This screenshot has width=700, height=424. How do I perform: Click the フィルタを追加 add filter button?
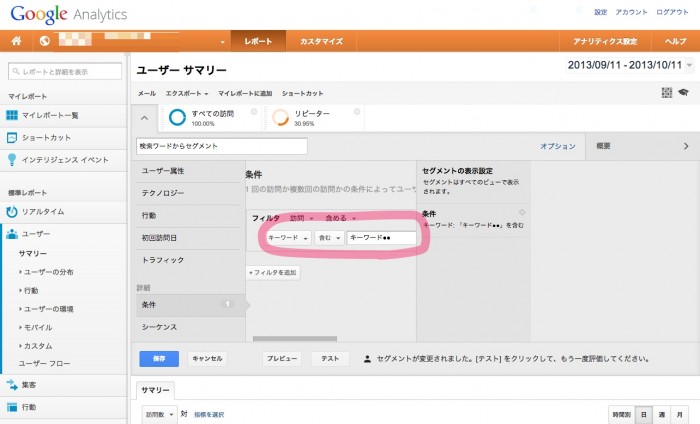pos(273,272)
